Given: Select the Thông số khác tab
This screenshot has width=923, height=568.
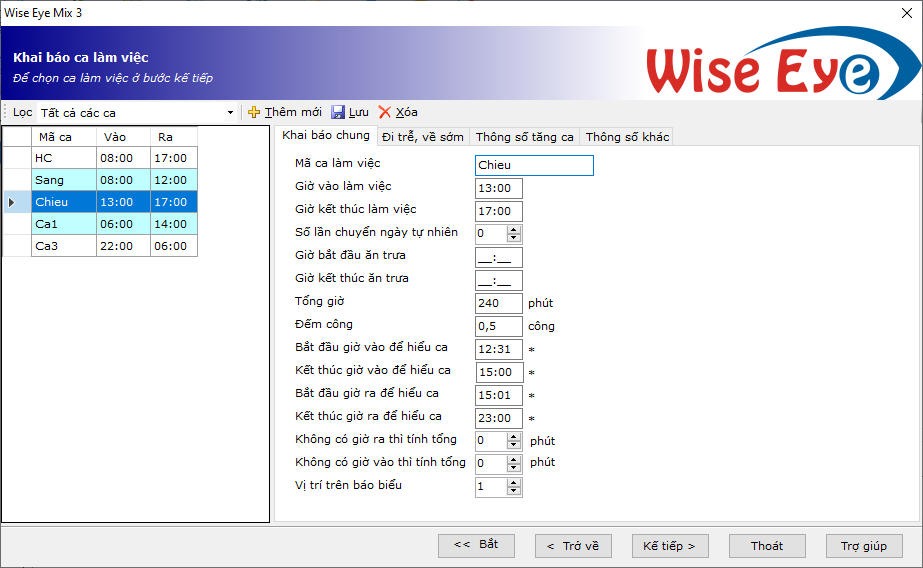Looking at the screenshot, I should 627,137.
